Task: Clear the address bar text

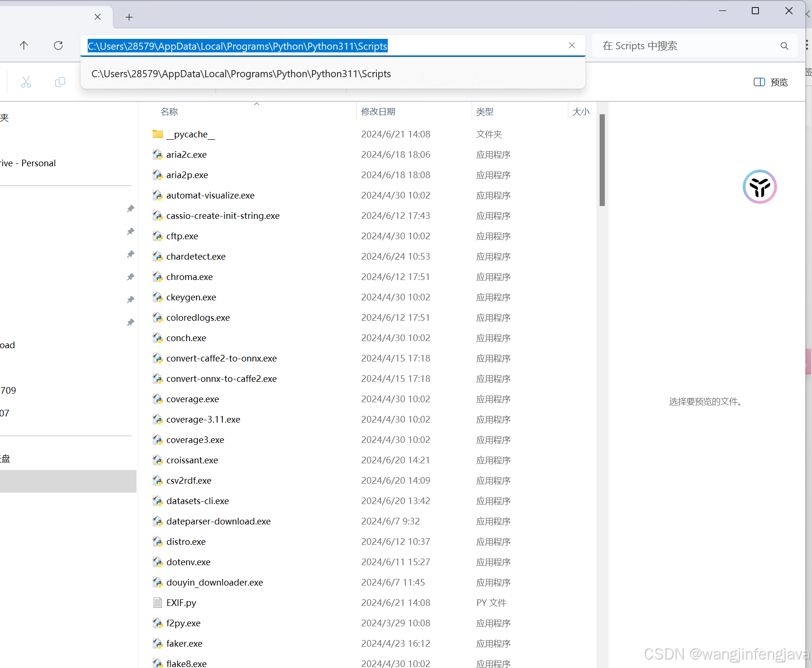Action: point(572,45)
